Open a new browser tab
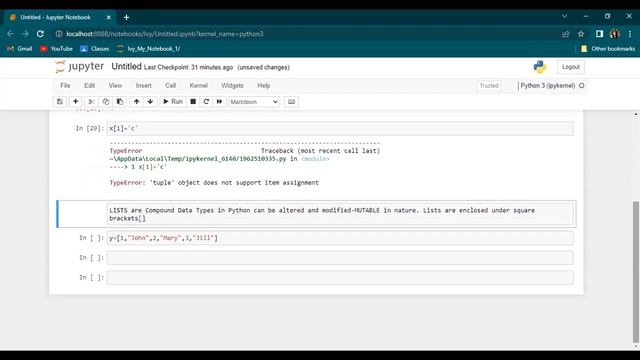This screenshot has height=360, width=640. (127, 17)
